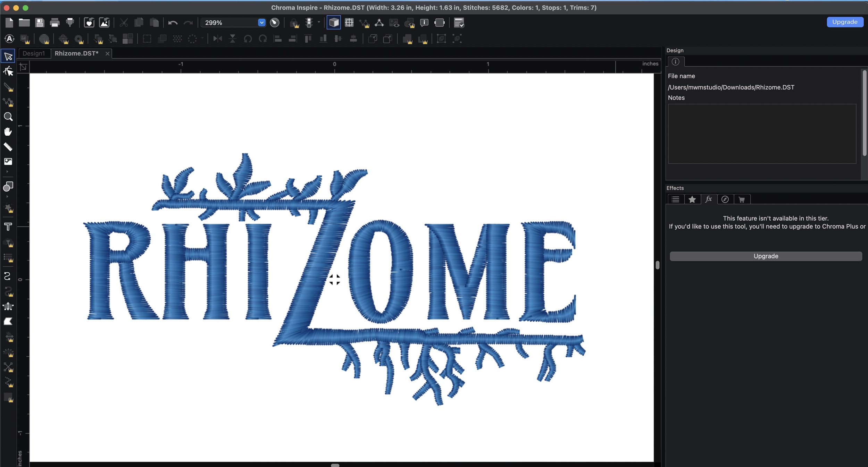Open the Effects fx tab
The width and height of the screenshot is (868, 467).
(x=709, y=199)
